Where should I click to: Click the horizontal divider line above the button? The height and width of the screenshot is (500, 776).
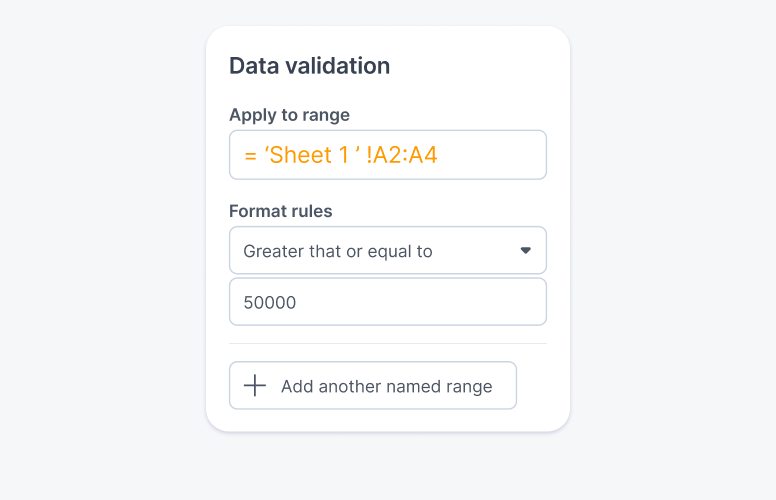387,344
